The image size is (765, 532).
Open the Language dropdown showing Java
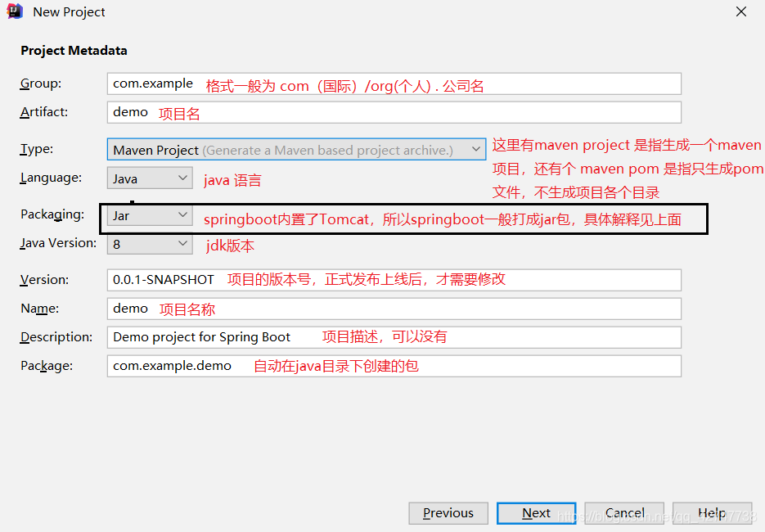[x=150, y=178]
